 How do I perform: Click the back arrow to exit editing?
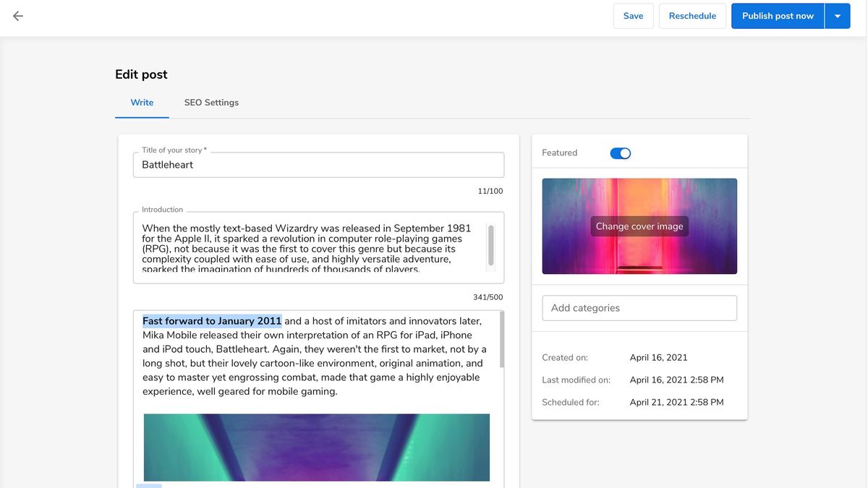tap(17, 15)
